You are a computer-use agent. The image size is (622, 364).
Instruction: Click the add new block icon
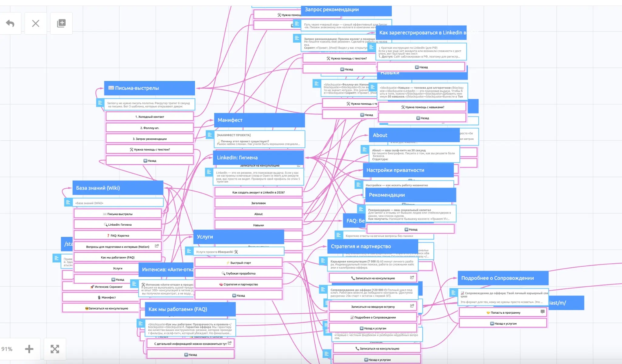point(61,23)
